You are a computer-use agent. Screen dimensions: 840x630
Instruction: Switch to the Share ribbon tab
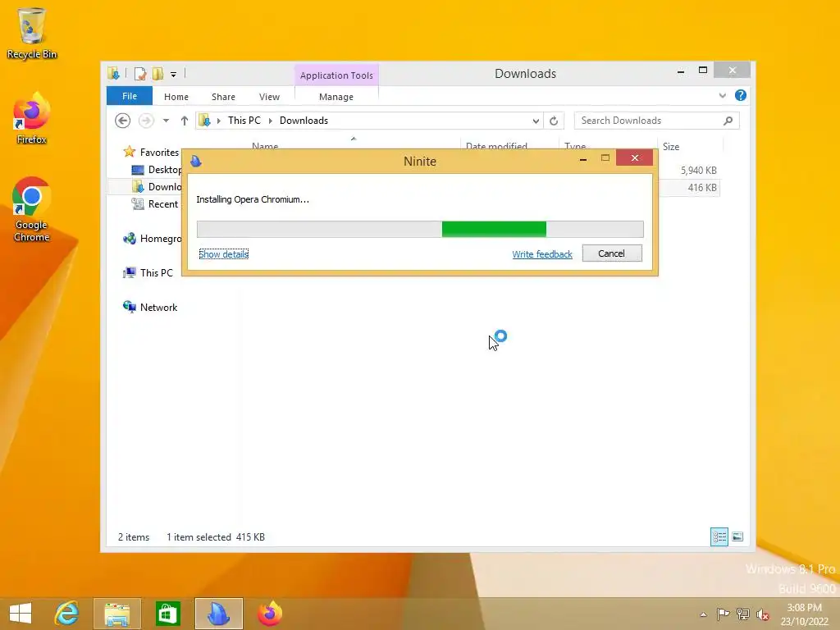[x=223, y=97]
